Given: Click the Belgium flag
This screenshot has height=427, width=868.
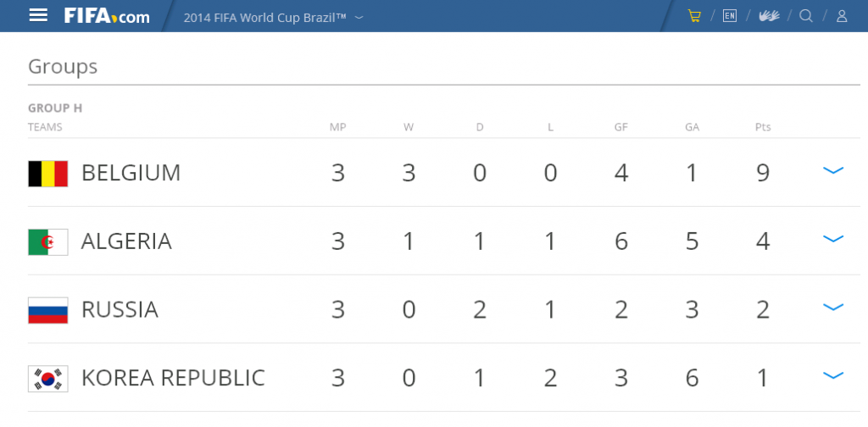Looking at the screenshot, I should [x=48, y=174].
